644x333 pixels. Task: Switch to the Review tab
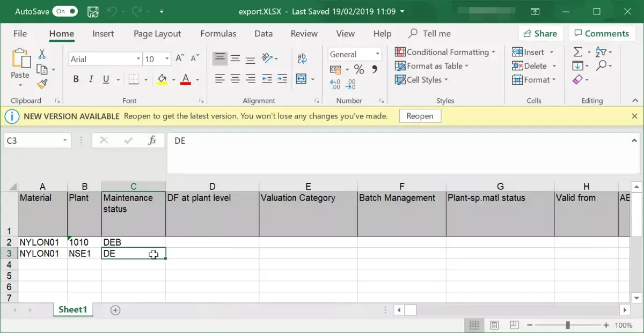tap(304, 33)
